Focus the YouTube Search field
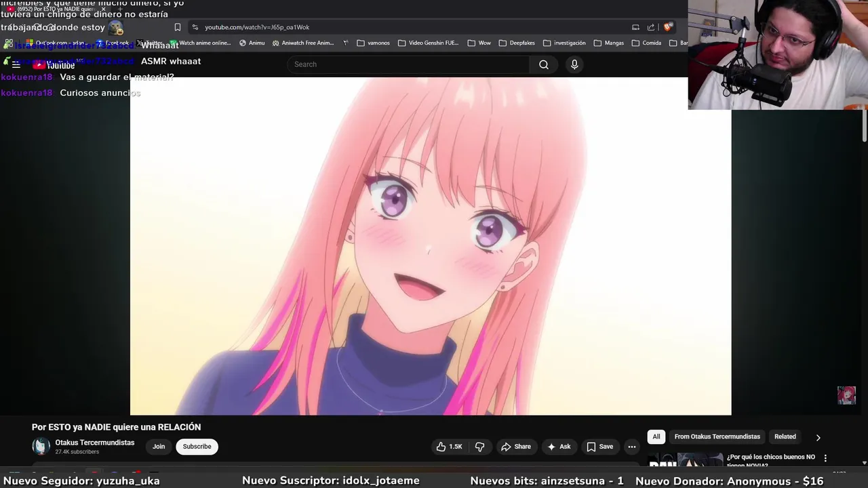Screen dimensions: 868x488 pos(408,64)
